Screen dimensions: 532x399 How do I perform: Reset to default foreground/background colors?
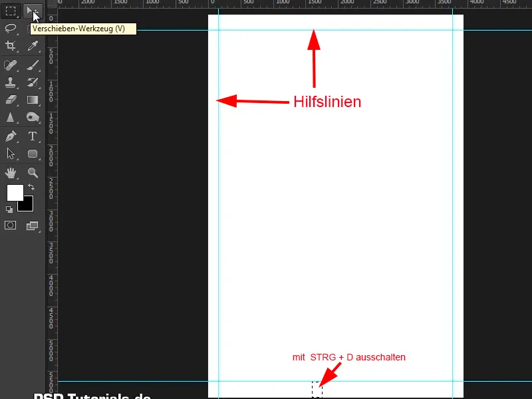click(x=9, y=209)
